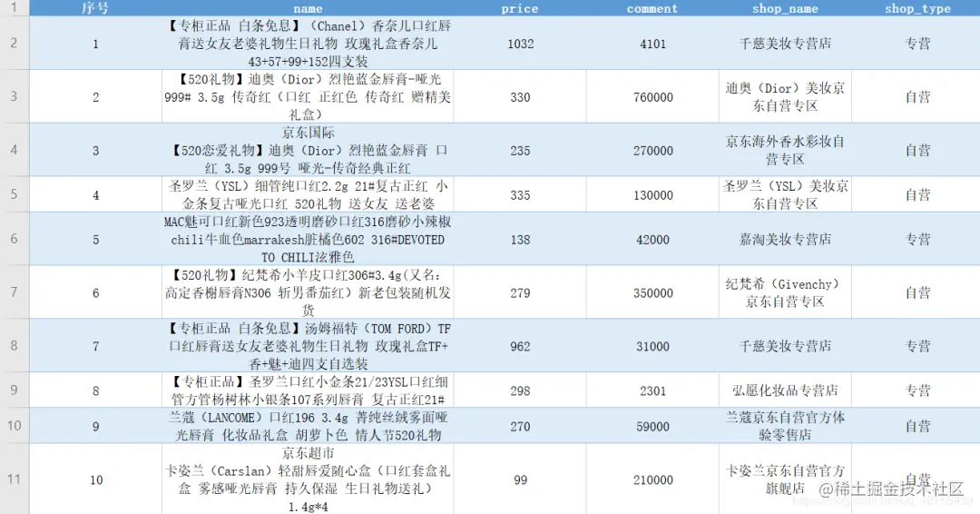980x514 pixels.
Task: Click the 自营 shop_type cell in row 7
Action: click(916, 292)
